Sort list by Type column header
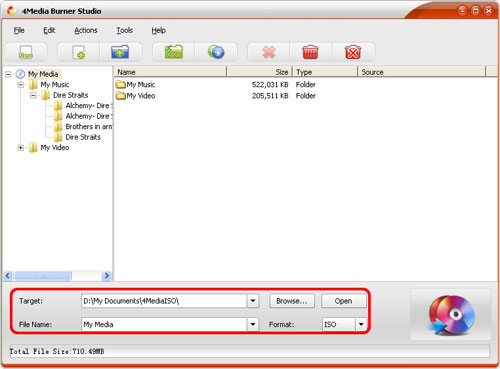500x369 pixels. (325, 72)
